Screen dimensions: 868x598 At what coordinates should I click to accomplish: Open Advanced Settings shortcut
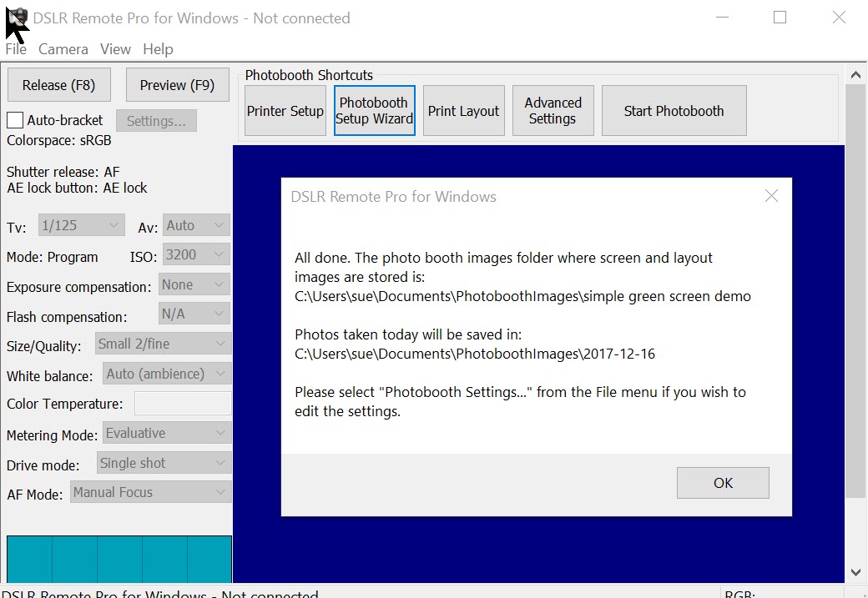553,111
